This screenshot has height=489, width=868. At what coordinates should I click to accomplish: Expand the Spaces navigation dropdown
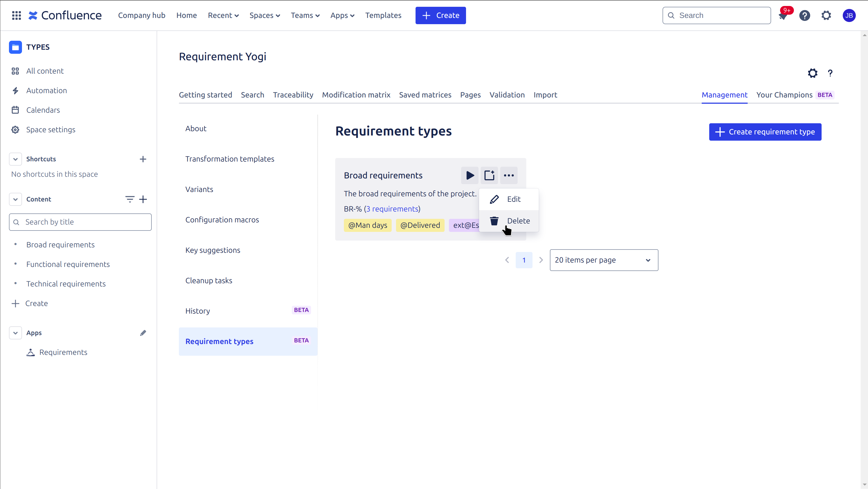(x=265, y=15)
